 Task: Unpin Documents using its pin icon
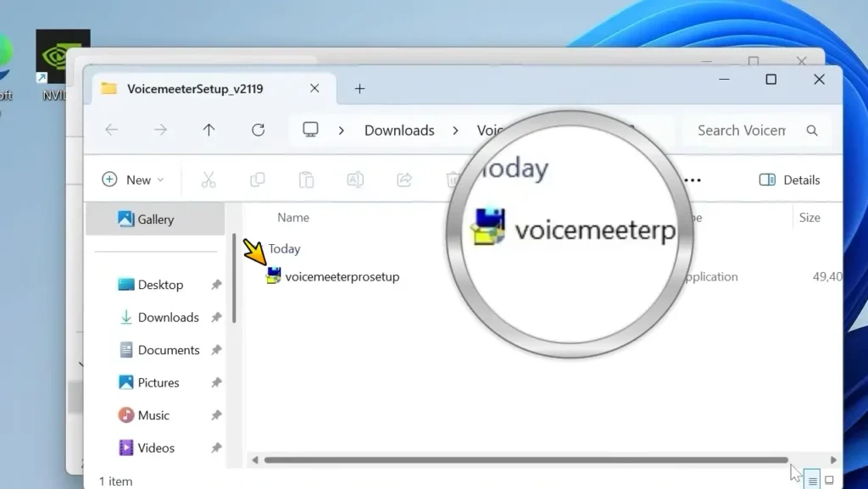pyautogui.click(x=216, y=350)
